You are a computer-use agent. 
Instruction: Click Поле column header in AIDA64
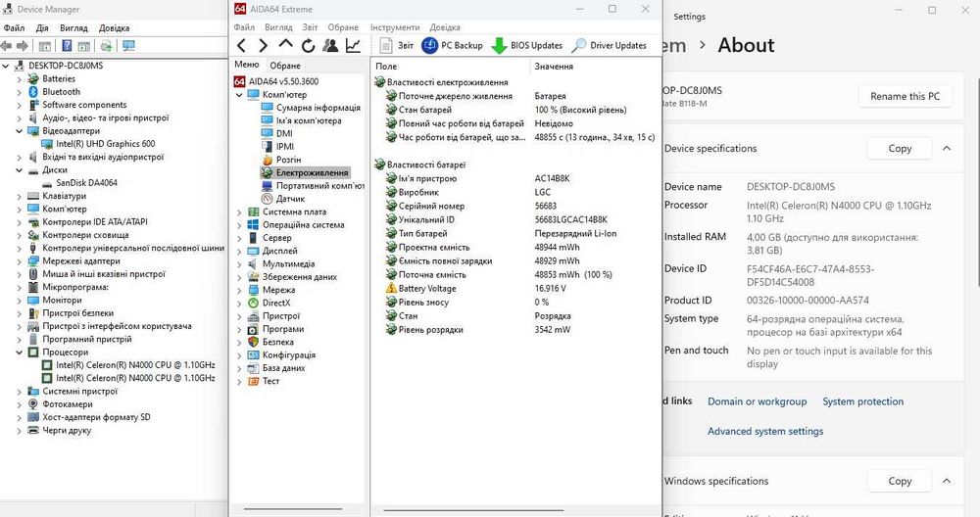(450, 67)
